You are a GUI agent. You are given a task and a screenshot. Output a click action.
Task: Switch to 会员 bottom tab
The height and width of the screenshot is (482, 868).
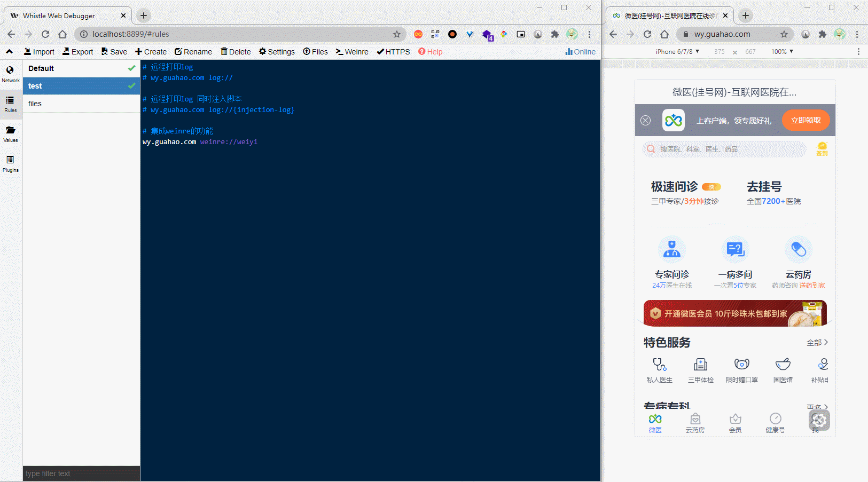(x=736, y=423)
